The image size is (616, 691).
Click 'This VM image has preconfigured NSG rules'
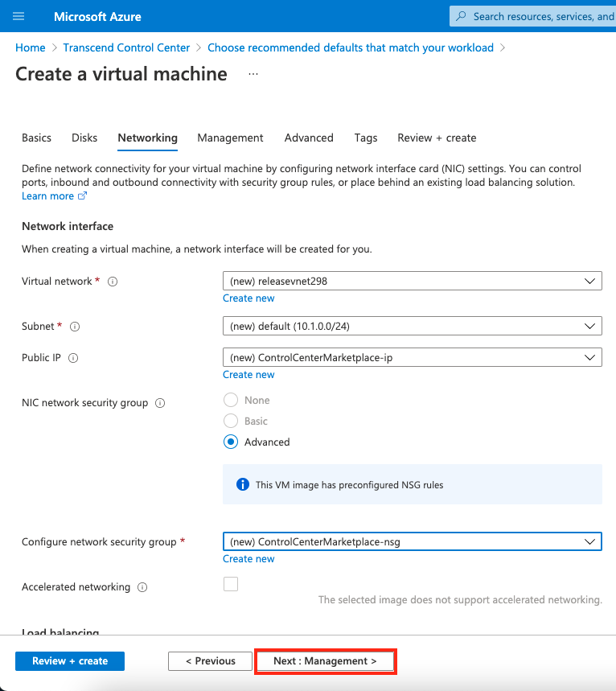(350, 485)
